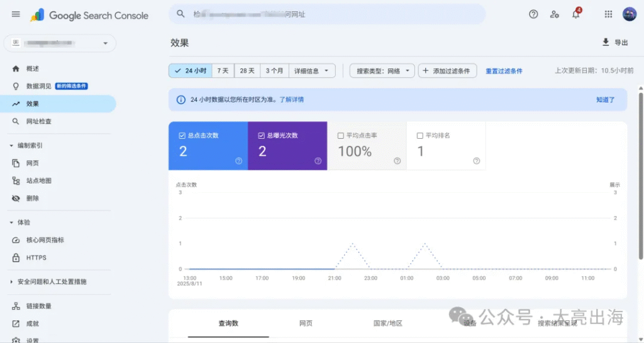Open the Google apps grid
644x343 pixels.
(x=608, y=14)
